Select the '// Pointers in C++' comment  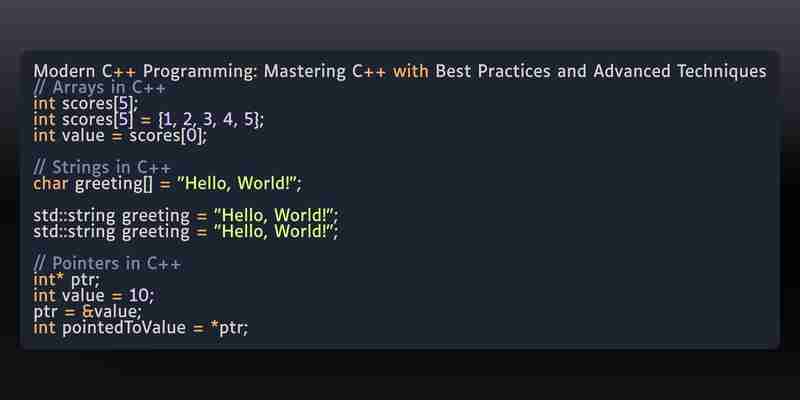point(107,263)
